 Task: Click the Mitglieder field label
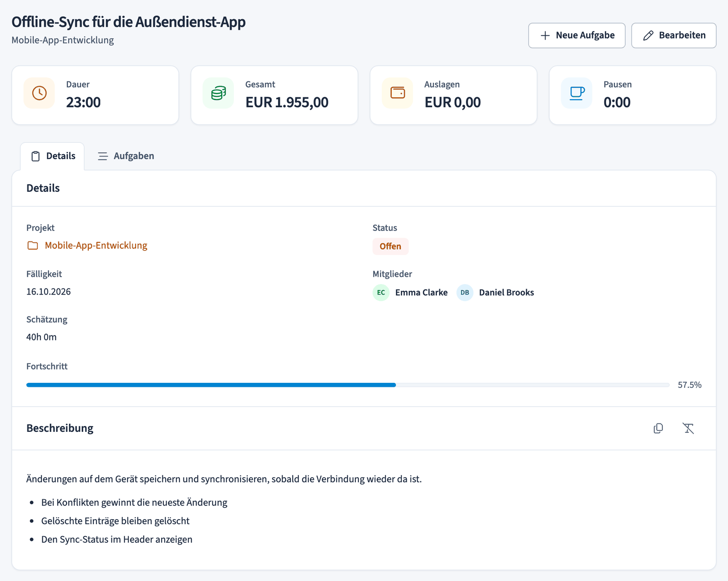click(392, 274)
